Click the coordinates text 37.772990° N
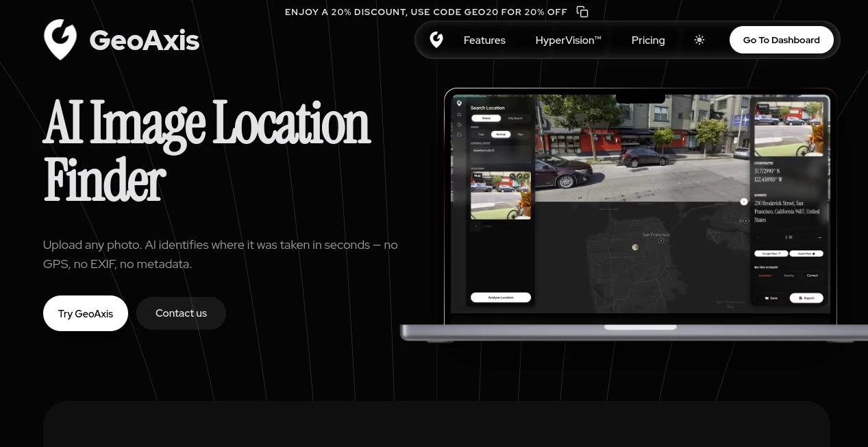 tap(767, 171)
